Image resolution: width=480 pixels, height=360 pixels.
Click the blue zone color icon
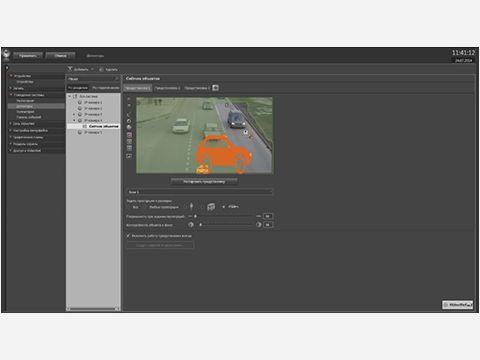coord(129,148)
